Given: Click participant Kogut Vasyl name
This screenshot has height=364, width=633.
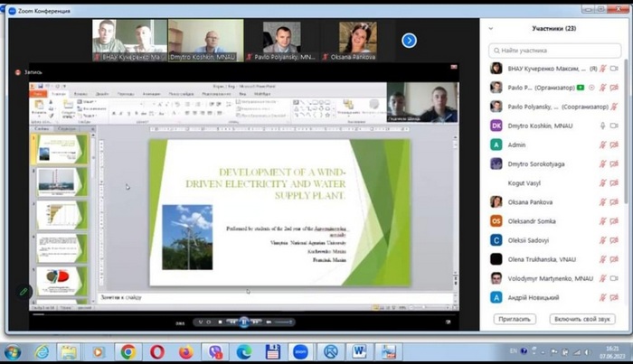Looking at the screenshot, I should click(524, 183).
